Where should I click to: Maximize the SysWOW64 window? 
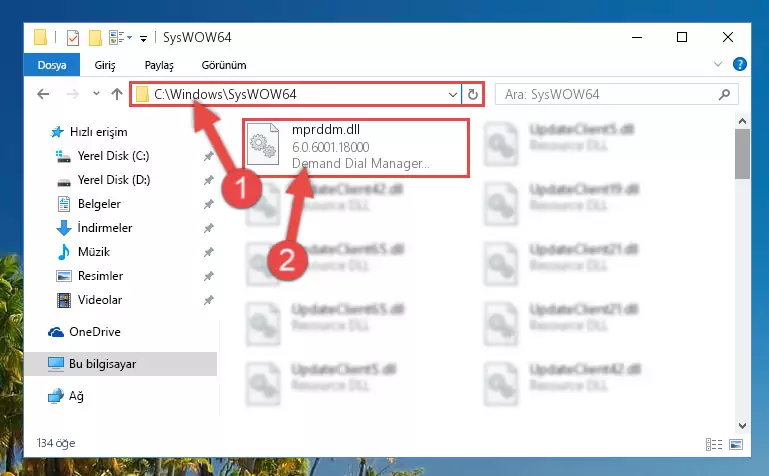[x=682, y=37]
